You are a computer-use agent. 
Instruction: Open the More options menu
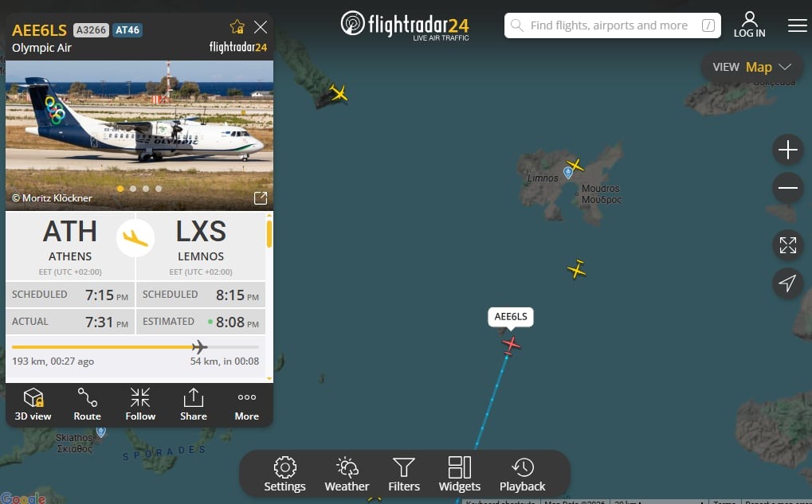tap(246, 404)
